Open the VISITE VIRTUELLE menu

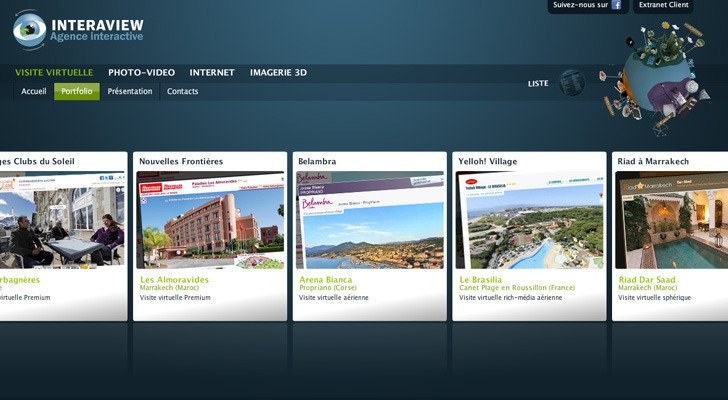click(54, 73)
